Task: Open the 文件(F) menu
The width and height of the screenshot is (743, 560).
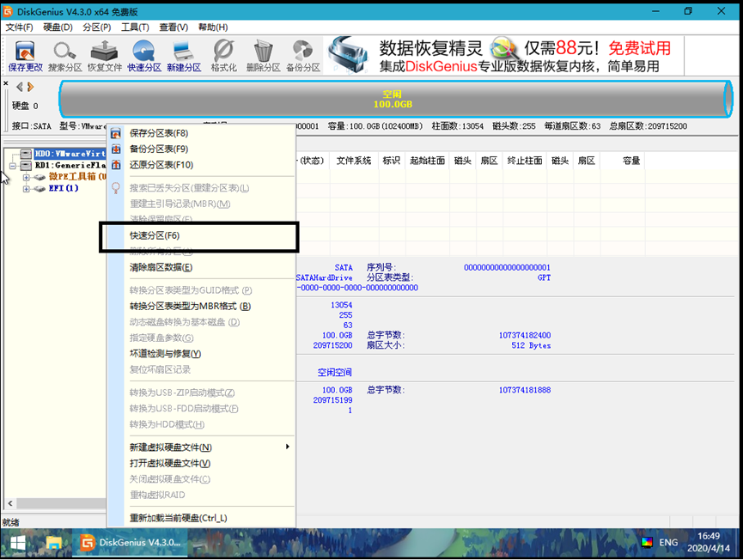Action: pos(20,27)
